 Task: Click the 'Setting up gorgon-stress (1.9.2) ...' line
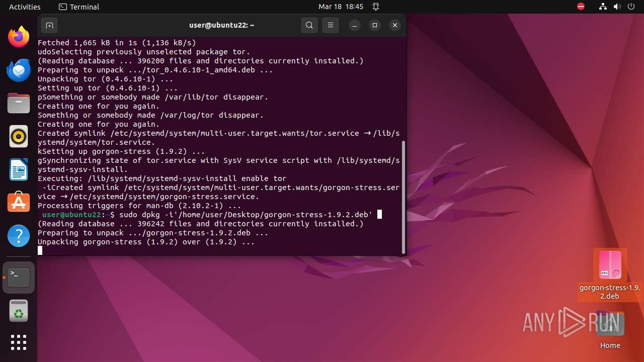coord(121,151)
